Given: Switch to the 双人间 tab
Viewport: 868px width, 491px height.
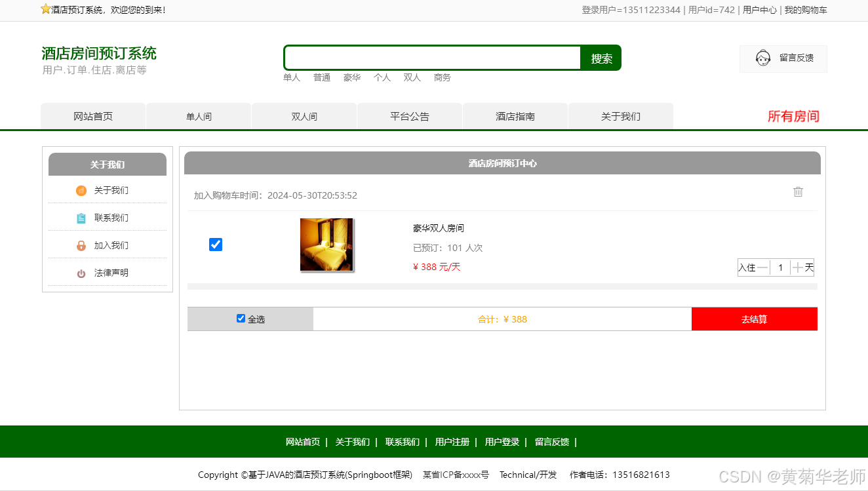Looking at the screenshot, I should click(x=304, y=116).
